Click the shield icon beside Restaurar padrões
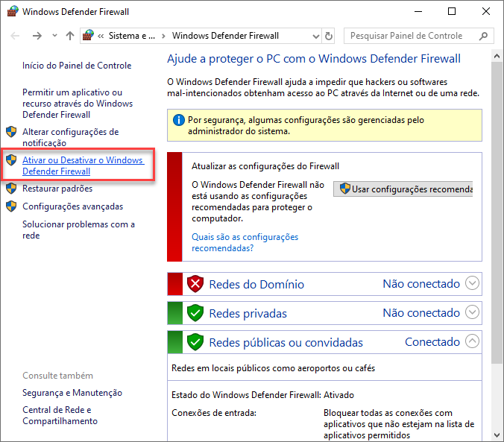 11,189
